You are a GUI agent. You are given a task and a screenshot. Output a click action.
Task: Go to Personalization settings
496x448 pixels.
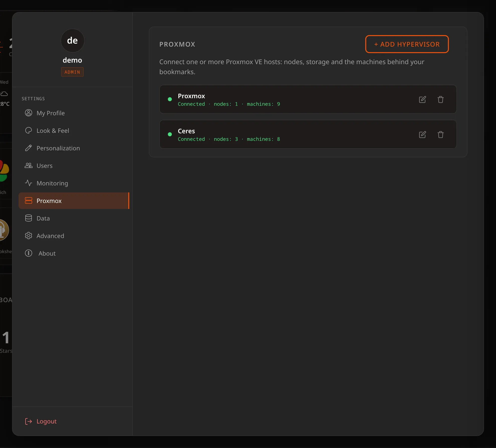pyautogui.click(x=74, y=148)
